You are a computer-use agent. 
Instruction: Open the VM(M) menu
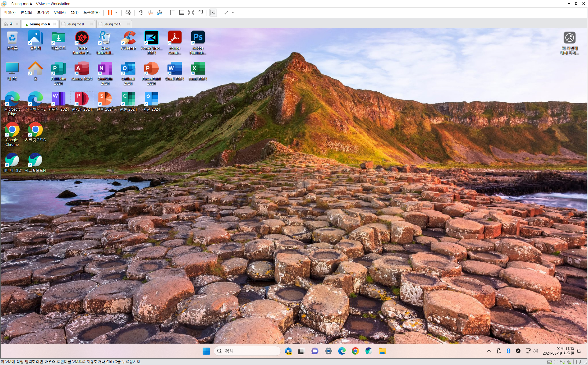(60, 13)
